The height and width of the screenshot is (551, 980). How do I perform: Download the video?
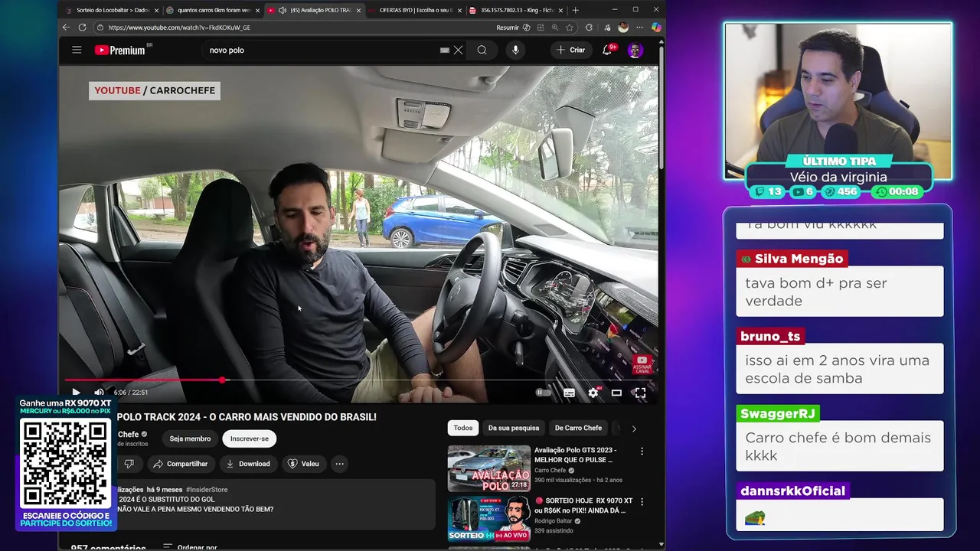pos(247,464)
